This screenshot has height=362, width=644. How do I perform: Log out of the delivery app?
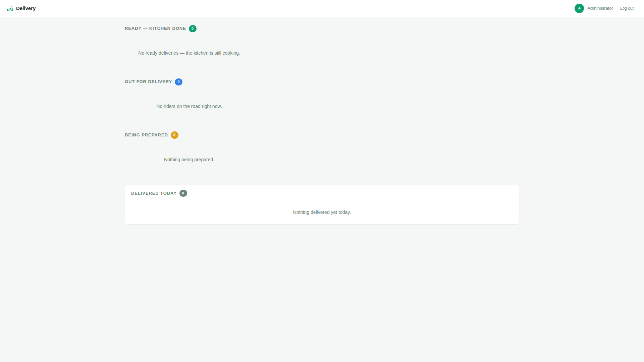627,8
